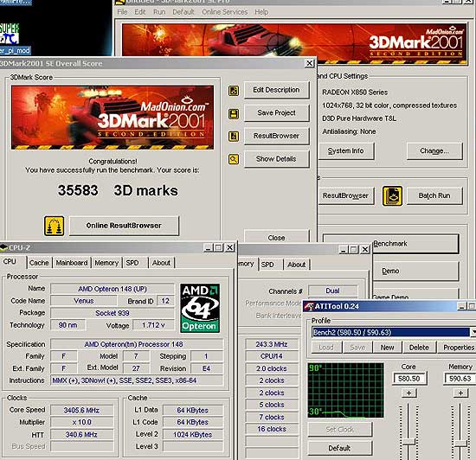
Task: Click the CPU-Z title bar icon
Action: click(3, 248)
